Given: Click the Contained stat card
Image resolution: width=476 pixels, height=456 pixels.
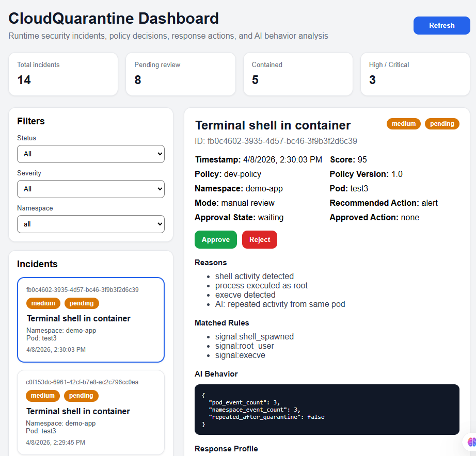Looking at the screenshot, I should (x=298, y=74).
